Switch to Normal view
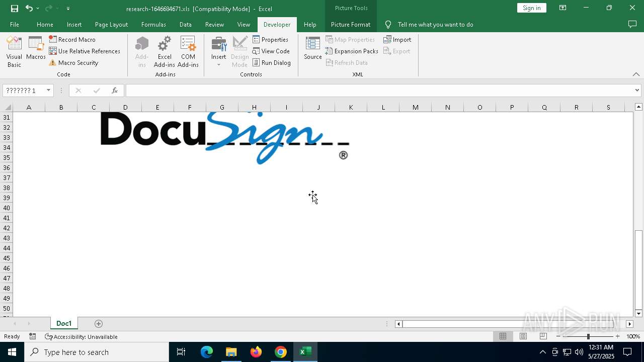The height and width of the screenshot is (362, 644). click(x=503, y=336)
